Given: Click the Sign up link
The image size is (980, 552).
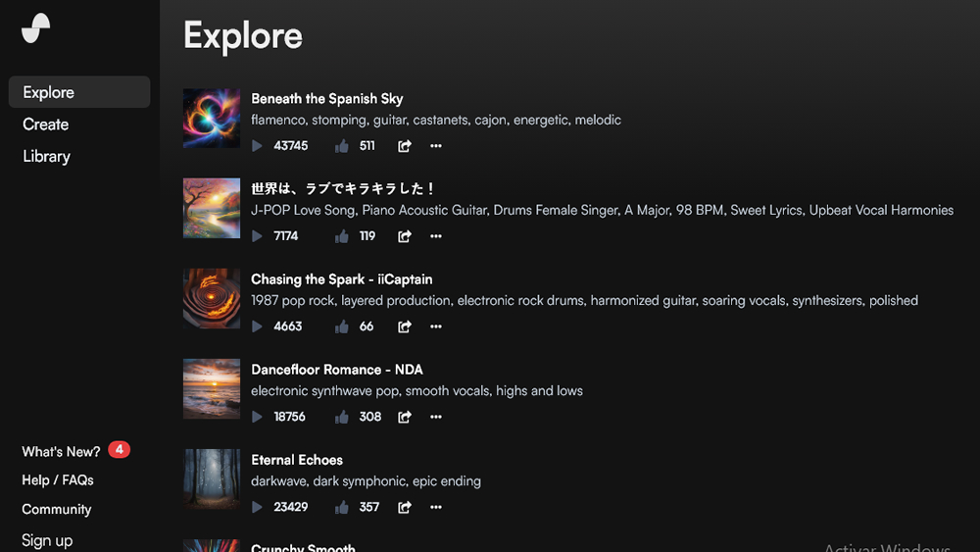Looking at the screenshot, I should [47, 540].
